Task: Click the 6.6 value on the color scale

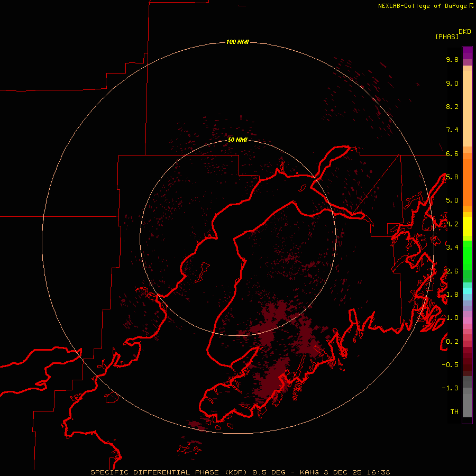Action: pyautogui.click(x=452, y=153)
